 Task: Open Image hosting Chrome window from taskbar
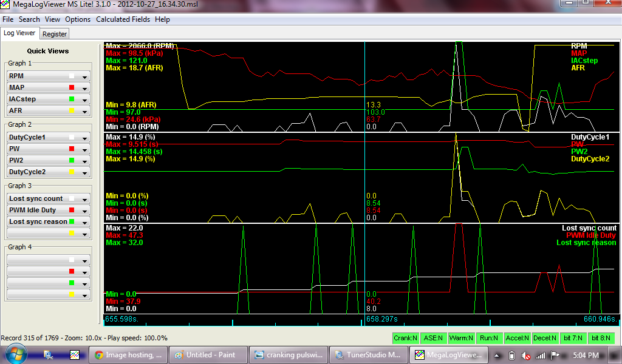[128, 355]
